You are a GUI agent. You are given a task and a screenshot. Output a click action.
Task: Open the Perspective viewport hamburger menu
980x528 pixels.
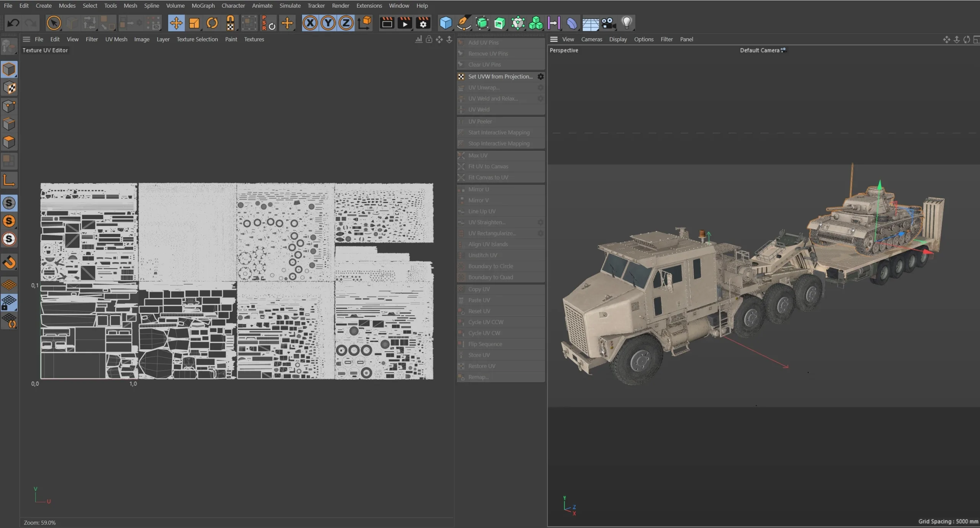[554, 39]
